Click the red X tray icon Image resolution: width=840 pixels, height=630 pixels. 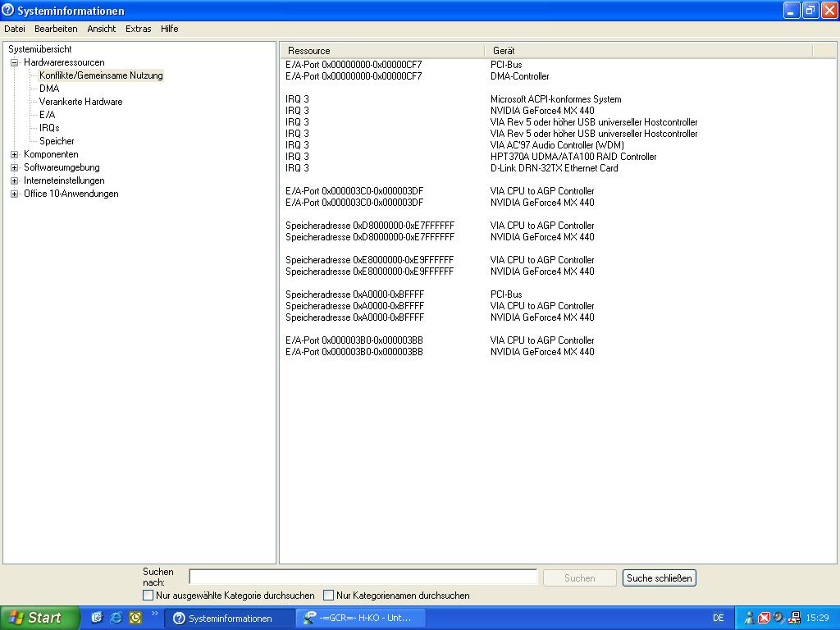(764, 619)
